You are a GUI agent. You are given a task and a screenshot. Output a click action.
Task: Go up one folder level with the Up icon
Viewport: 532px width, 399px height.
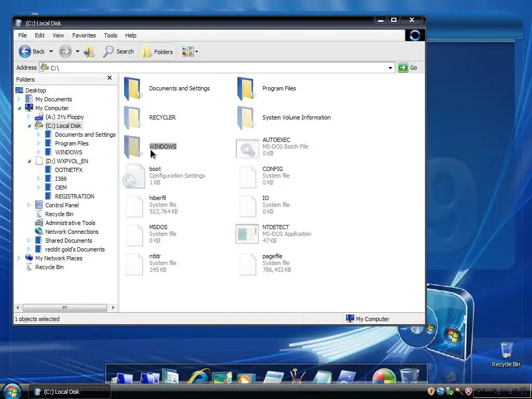tap(89, 52)
